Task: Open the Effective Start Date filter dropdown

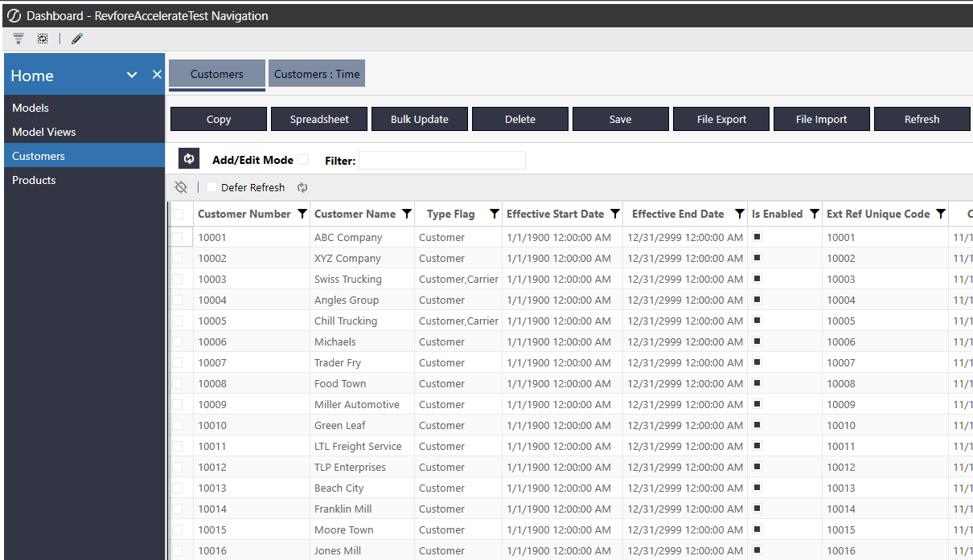Action: [x=615, y=214]
